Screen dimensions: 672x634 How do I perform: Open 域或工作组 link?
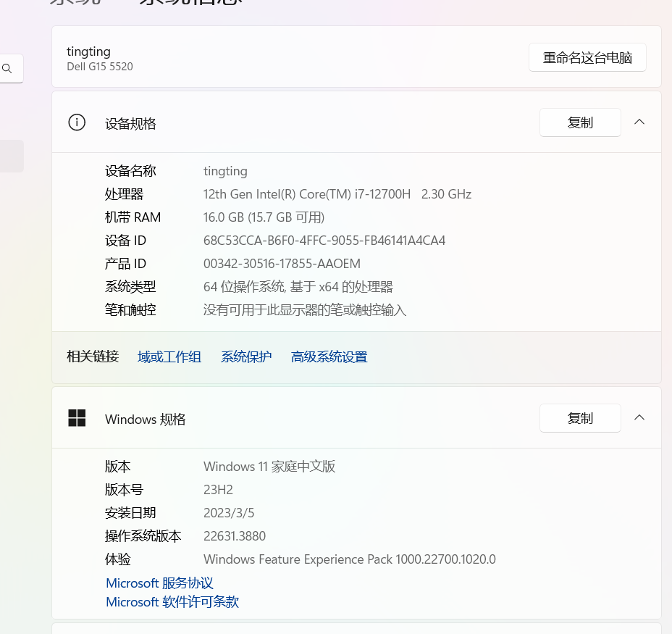click(169, 357)
